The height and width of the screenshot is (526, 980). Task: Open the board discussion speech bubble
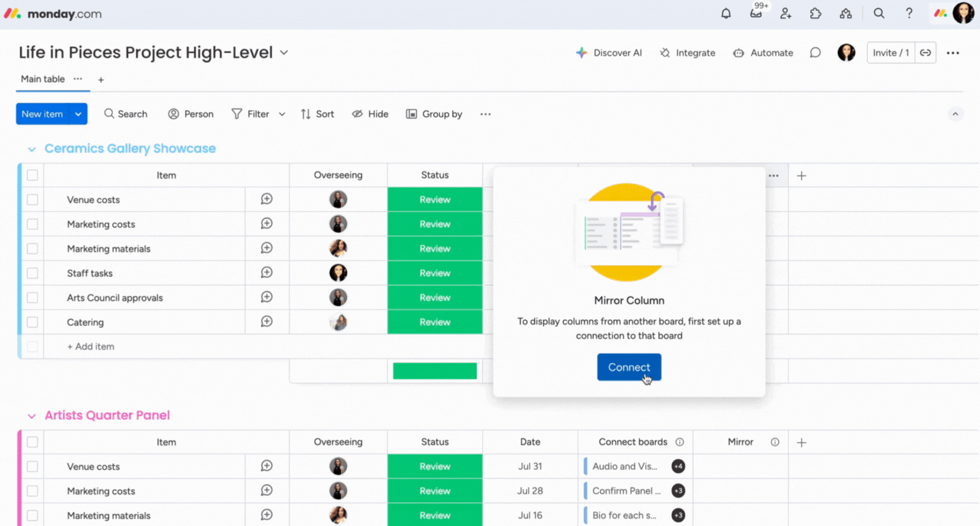pyautogui.click(x=815, y=53)
